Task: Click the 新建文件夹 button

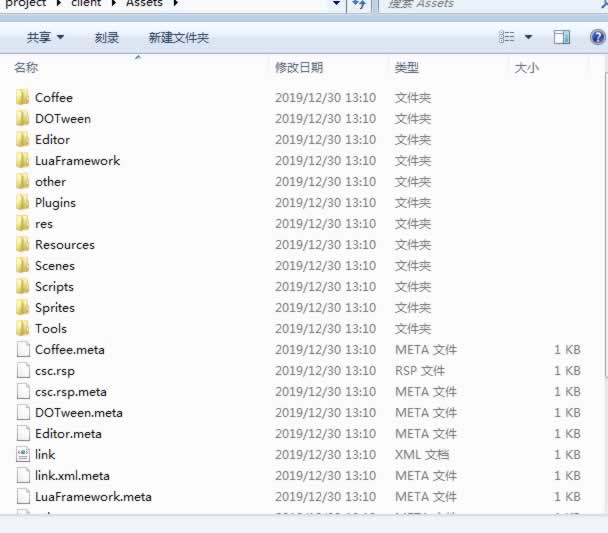Action: point(179,37)
